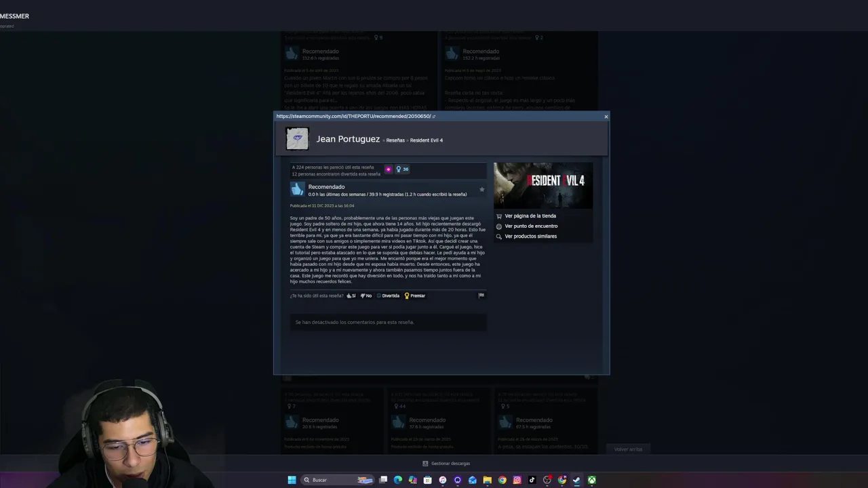Click the shopping cart icon beside store link
Viewport: 868px width, 488px height.
499,216
